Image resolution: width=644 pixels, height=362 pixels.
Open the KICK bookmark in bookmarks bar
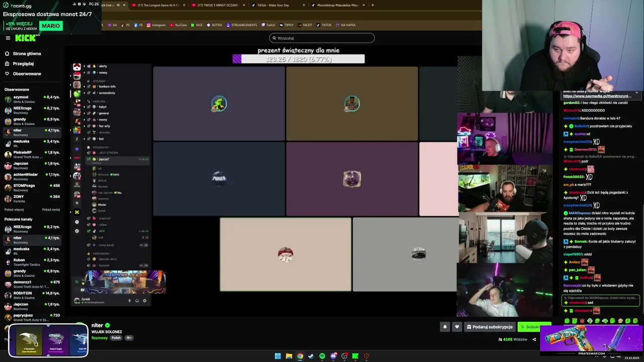click(197, 25)
